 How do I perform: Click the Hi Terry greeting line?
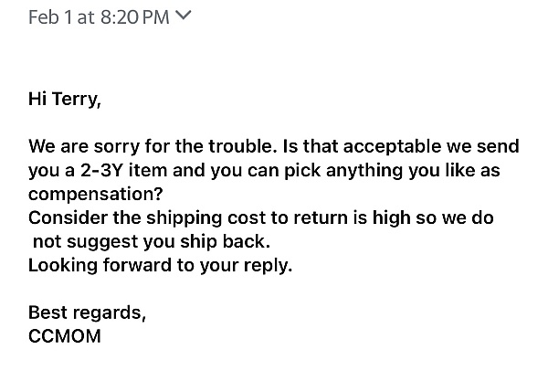tap(65, 100)
